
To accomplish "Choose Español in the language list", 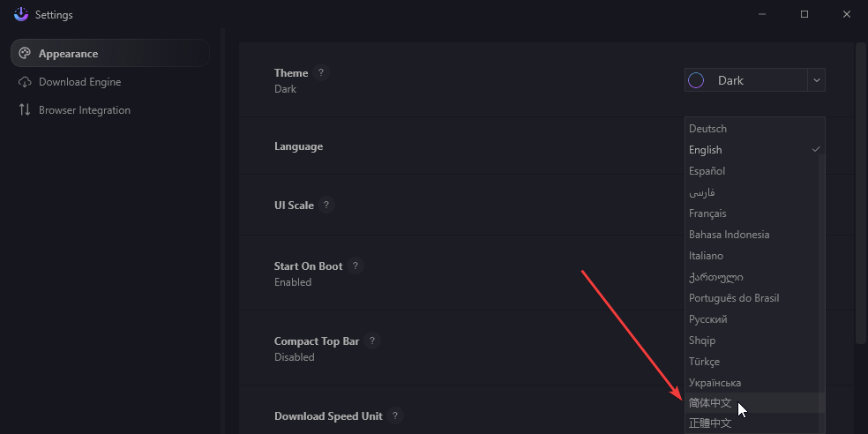I will (707, 171).
